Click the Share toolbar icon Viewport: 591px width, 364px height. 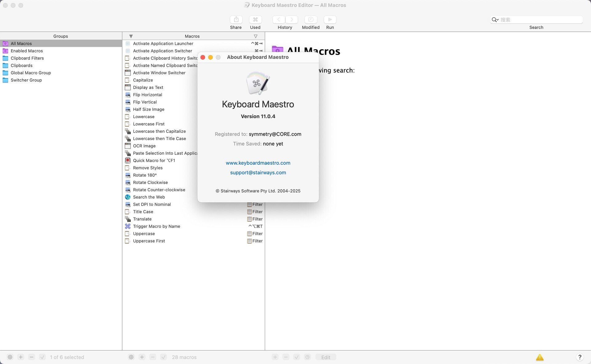click(236, 20)
